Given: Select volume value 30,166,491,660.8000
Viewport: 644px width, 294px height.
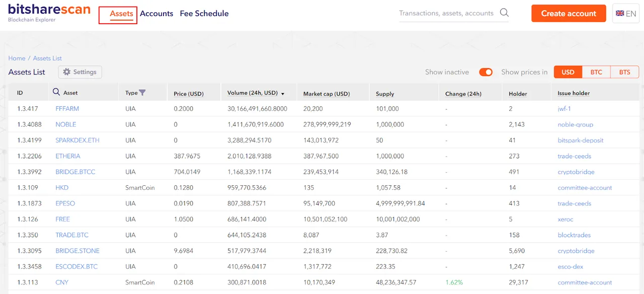Looking at the screenshot, I should [257, 109].
